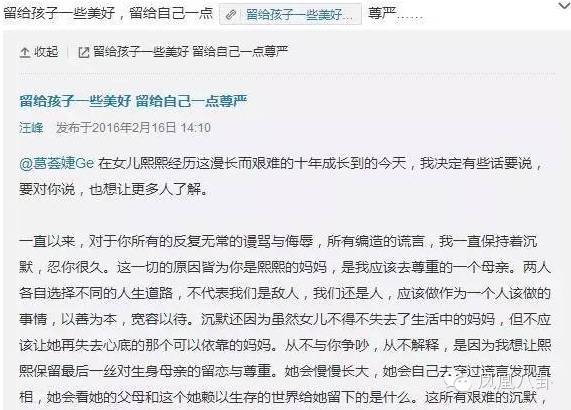The width and height of the screenshot is (571, 410).
Task: Click the 发布于2016年2月16日 14:10 timestamp
Action: pos(133,128)
